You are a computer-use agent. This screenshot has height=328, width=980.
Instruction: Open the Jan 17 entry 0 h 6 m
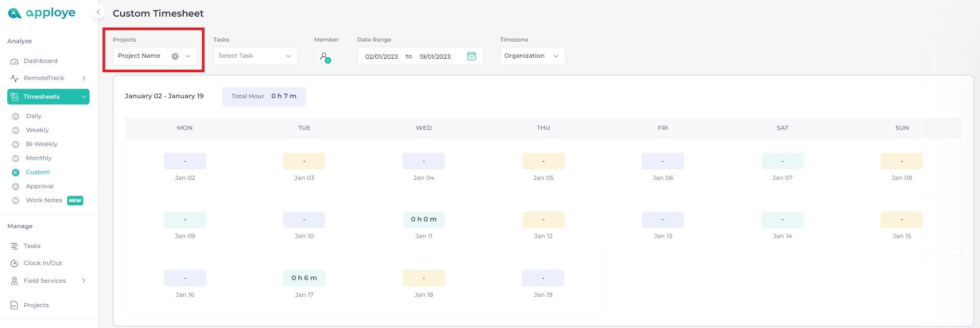304,278
